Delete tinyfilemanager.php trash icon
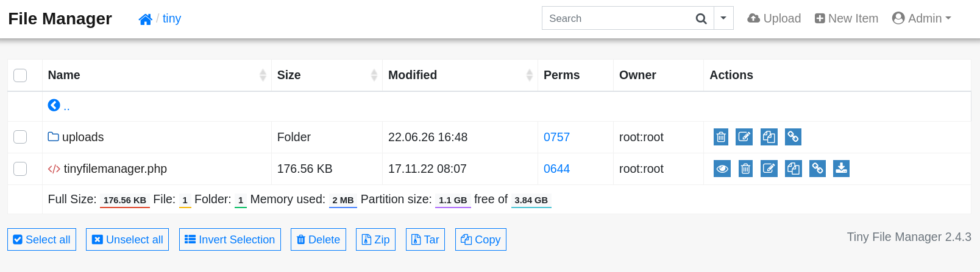980x272 pixels. tap(745, 169)
